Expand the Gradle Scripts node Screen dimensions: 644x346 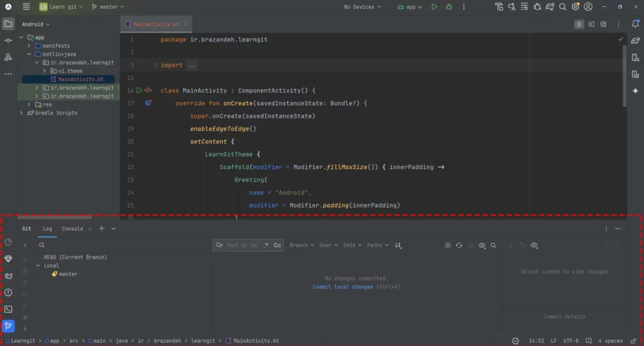21,113
